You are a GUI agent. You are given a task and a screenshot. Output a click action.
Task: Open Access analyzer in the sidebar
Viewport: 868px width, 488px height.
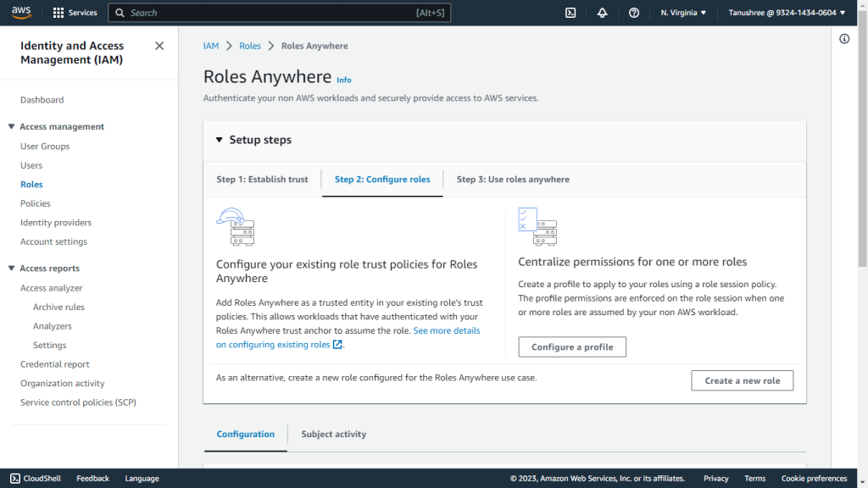point(52,288)
